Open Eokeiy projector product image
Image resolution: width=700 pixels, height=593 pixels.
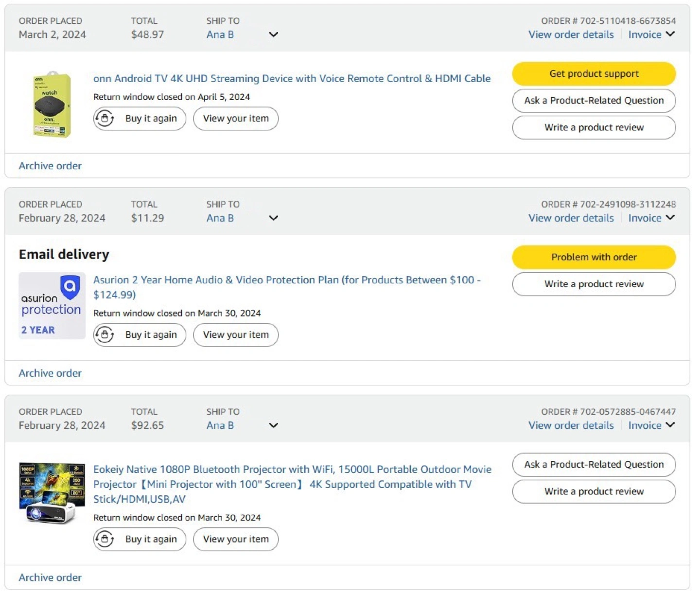(x=52, y=493)
